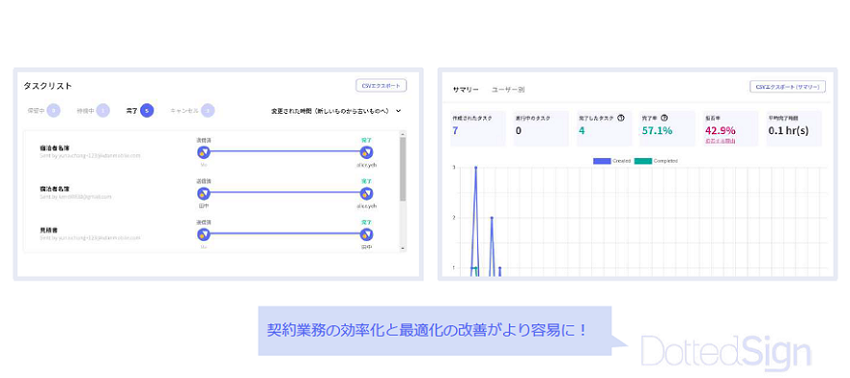Image resolution: width=850 pixels, height=378 pixels.
Task: Toggle the Created legend swatch
Action: 602,161
